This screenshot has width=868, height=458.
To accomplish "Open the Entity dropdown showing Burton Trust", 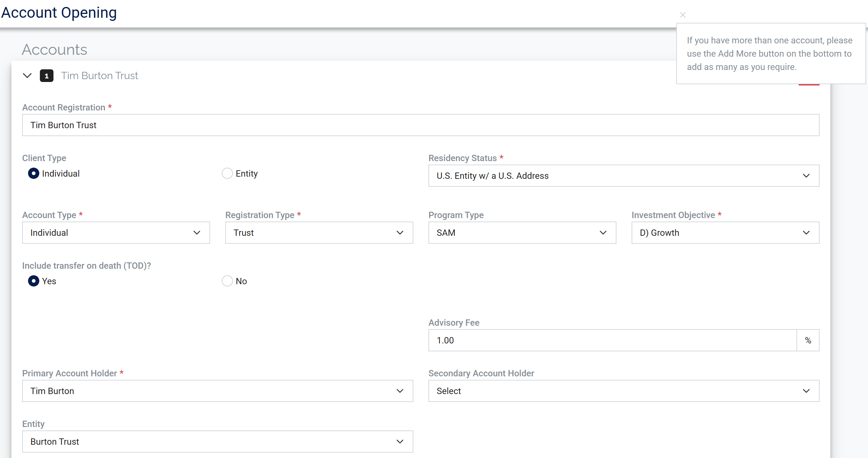I will point(217,442).
